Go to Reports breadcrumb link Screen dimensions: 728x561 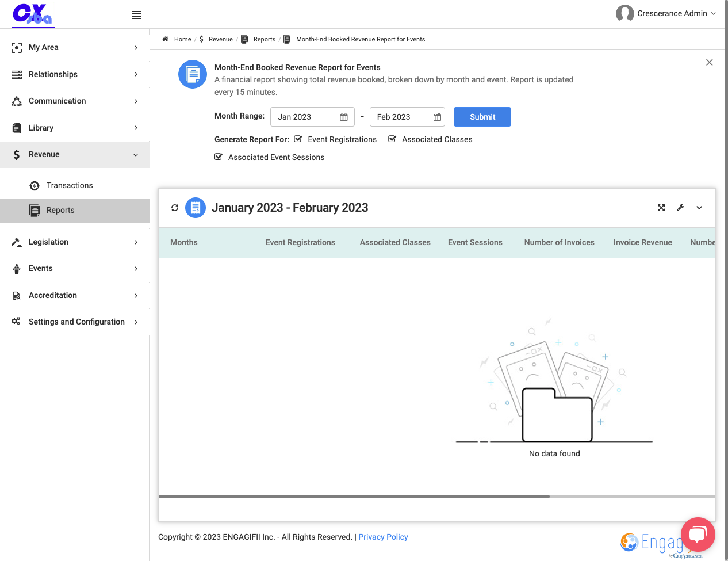pos(265,39)
